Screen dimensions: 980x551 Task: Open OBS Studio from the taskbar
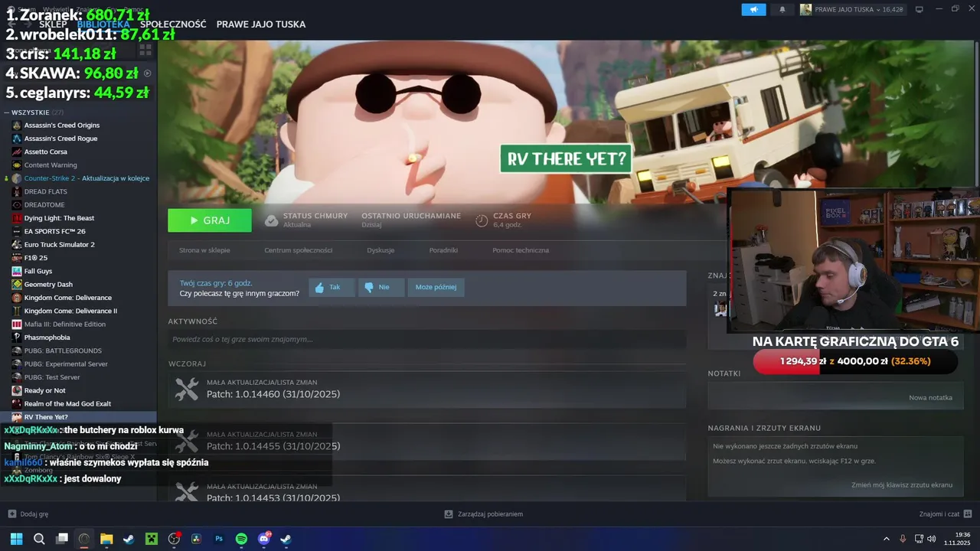click(x=174, y=539)
